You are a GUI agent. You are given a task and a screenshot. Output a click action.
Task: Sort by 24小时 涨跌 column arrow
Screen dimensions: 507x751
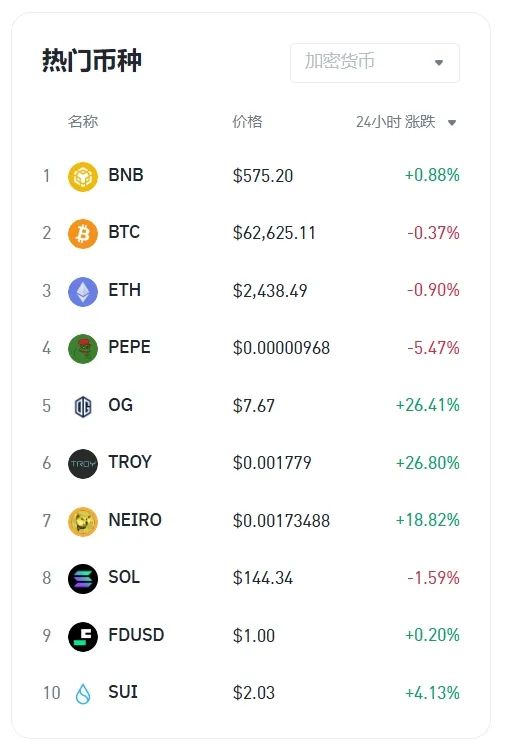451,123
